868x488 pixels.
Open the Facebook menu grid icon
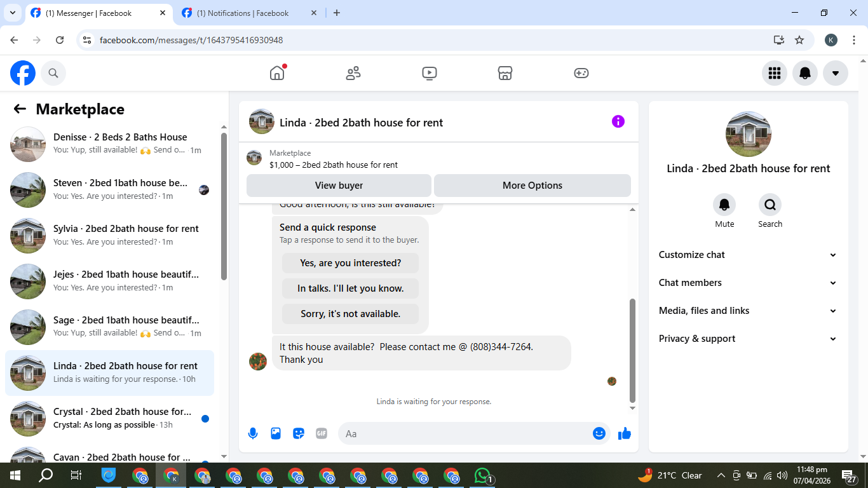click(775, 73)
